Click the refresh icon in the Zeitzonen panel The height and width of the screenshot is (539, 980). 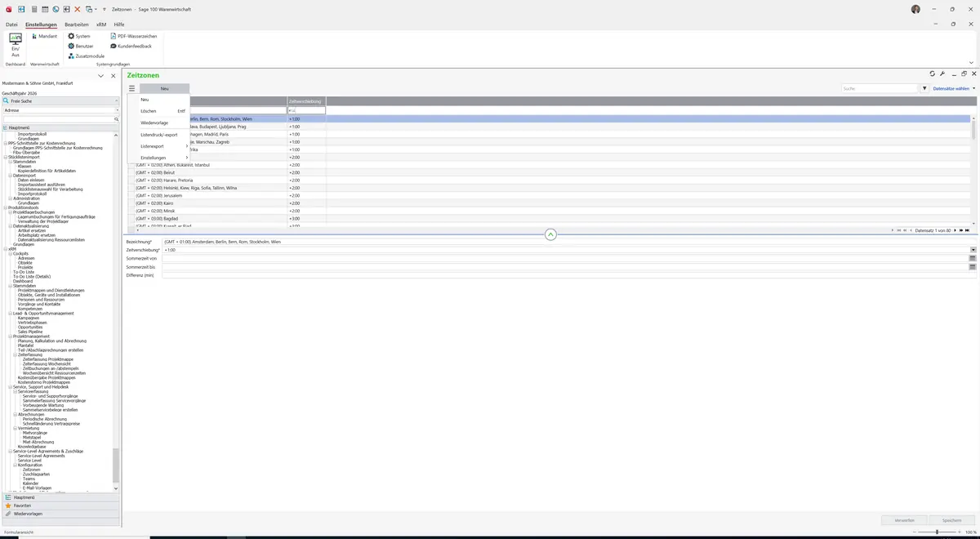click(933, 74)
